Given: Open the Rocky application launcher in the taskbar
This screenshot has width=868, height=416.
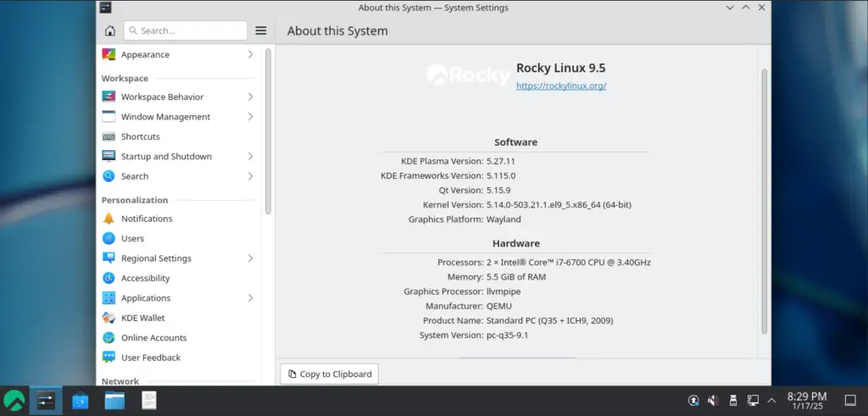Looking at the screenshot, I should 14,401.
